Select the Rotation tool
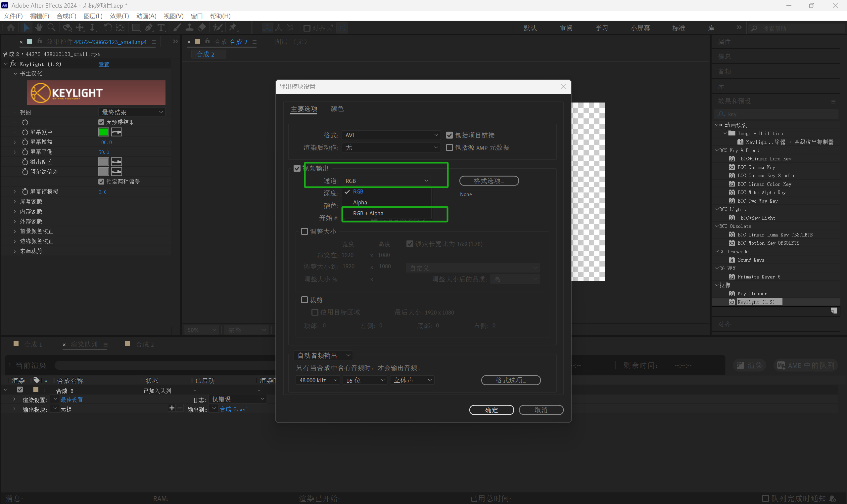The image size is (847, 504). point(108,28)
